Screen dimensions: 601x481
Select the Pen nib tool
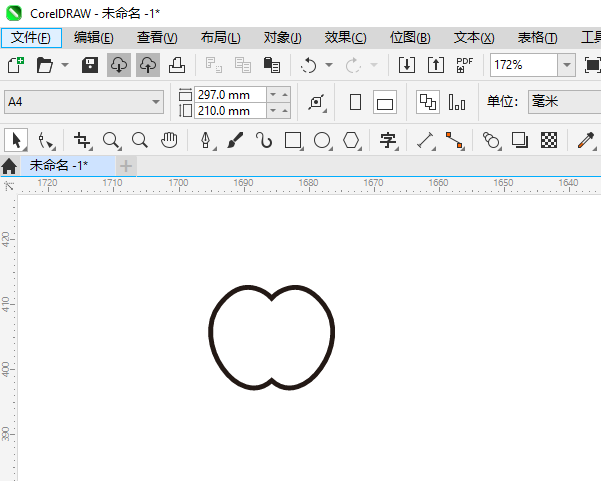(x=207, y=141)
